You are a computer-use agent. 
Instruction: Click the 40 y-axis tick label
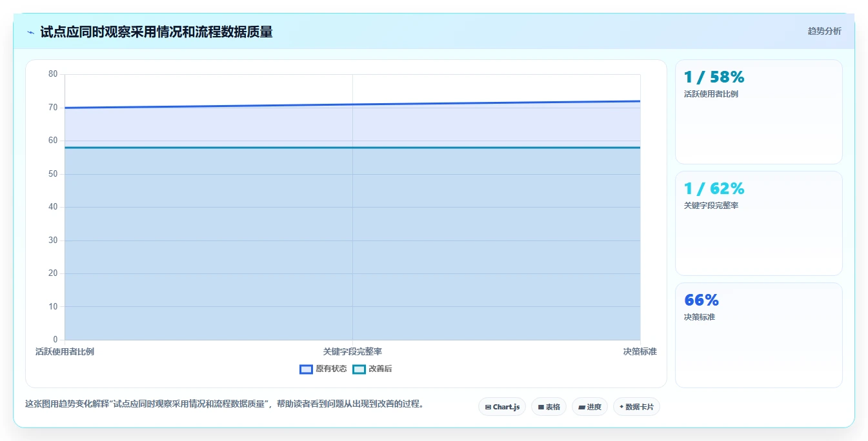coord(53,207)
